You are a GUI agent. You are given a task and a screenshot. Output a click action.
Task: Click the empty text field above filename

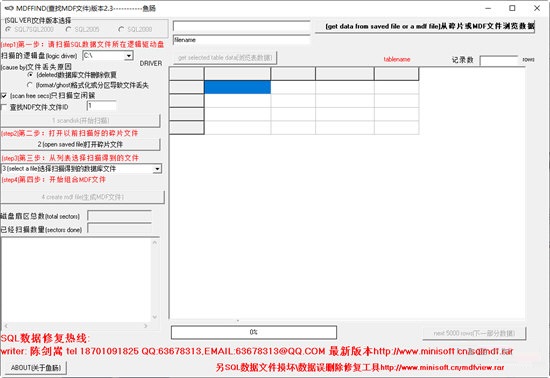coord(242,27)
